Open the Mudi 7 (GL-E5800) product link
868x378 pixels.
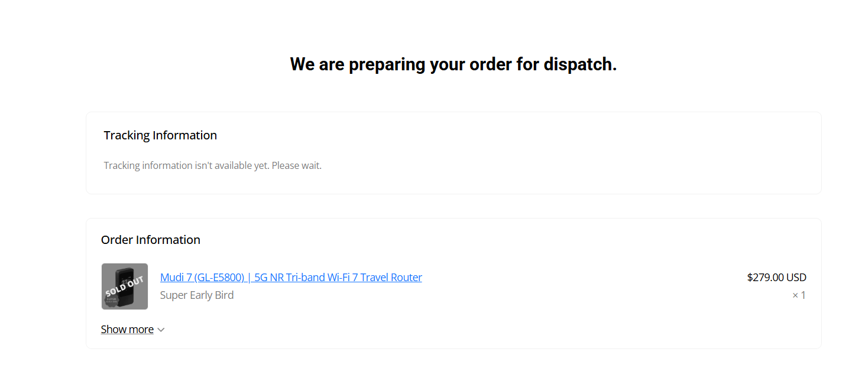[291, 277]
